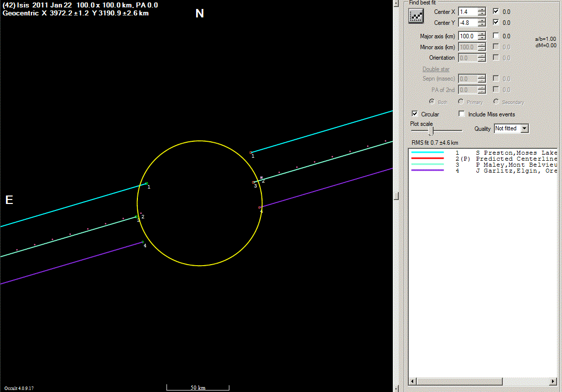Viewport: 562px width, 392px height.
Task: Open the Double star link
Action: coord(436,69)
